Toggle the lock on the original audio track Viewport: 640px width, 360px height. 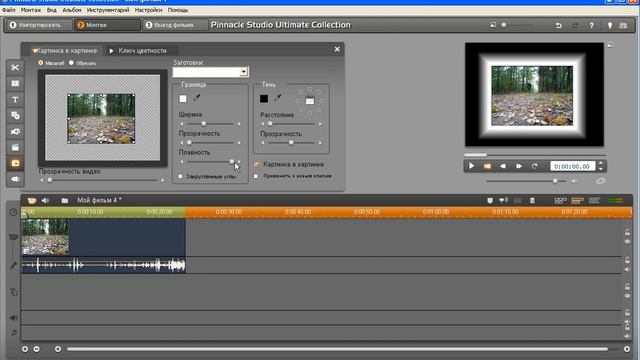[627, 260]
